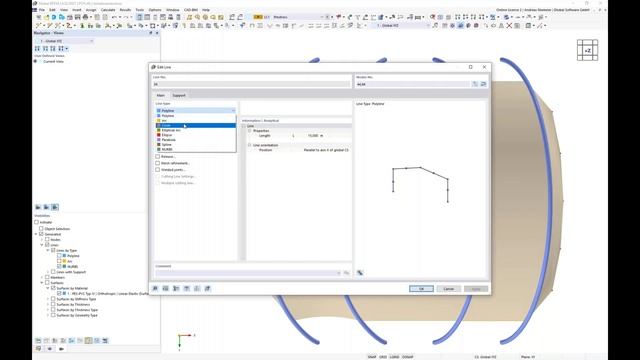Enable the Welded joints checkbox

(x=158, y=170)
